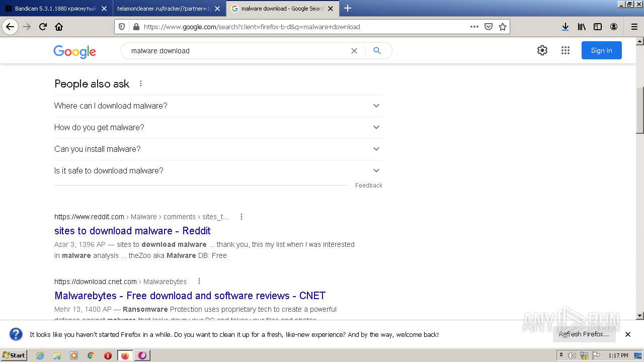The image size is (644, 362).
Task: Click the notification bar question mark icon
Action: (x=16, y=334)
